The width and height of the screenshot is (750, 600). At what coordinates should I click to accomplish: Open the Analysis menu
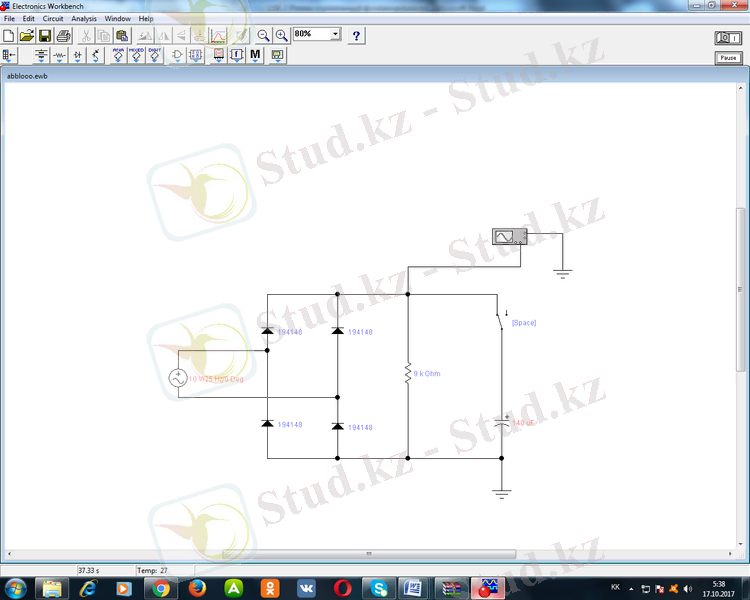(84, 19)
